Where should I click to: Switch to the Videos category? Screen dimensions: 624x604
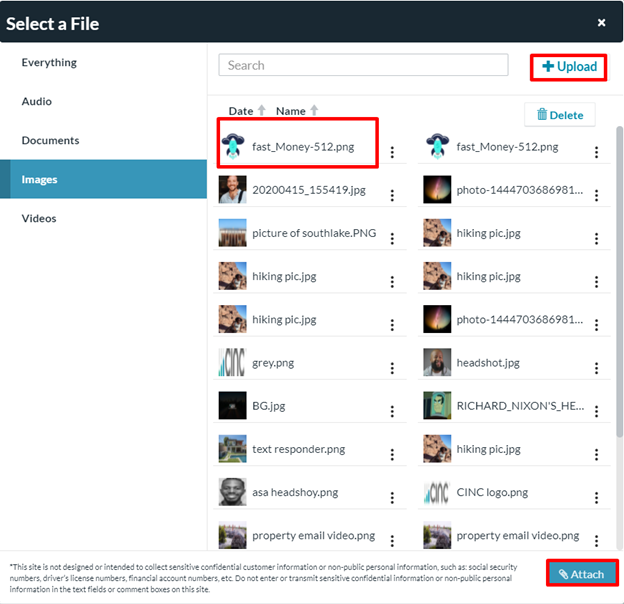coord(103,218)
